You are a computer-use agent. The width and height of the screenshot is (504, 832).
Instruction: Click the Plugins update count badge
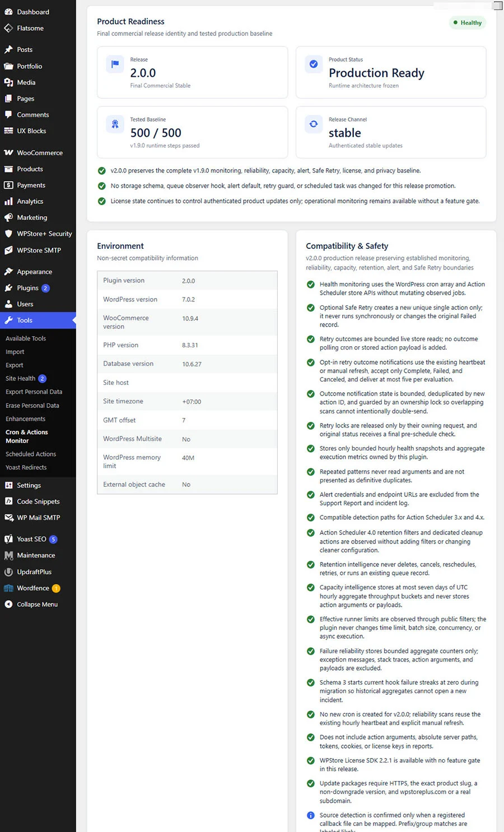[46, 288]
